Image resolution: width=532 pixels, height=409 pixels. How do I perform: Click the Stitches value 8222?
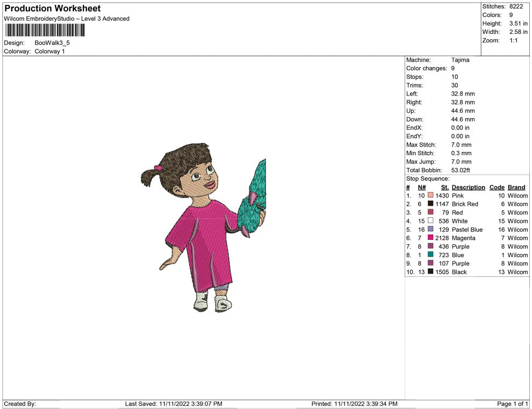[516, 7]
